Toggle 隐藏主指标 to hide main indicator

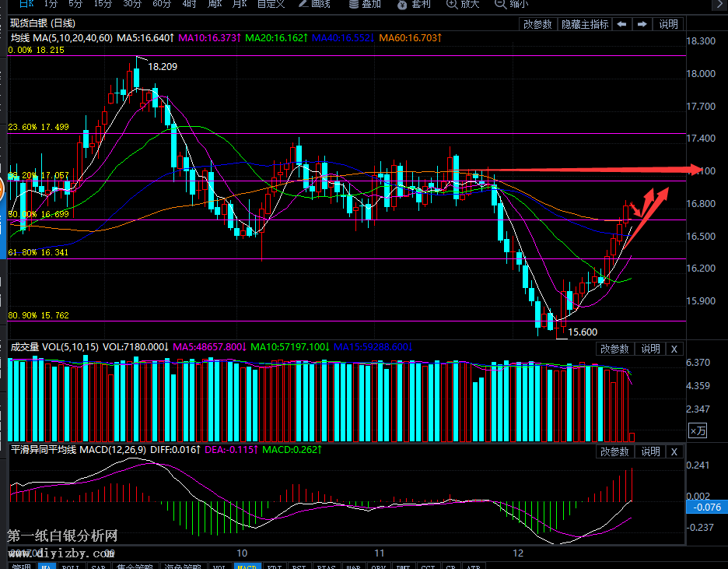(585, 24)
